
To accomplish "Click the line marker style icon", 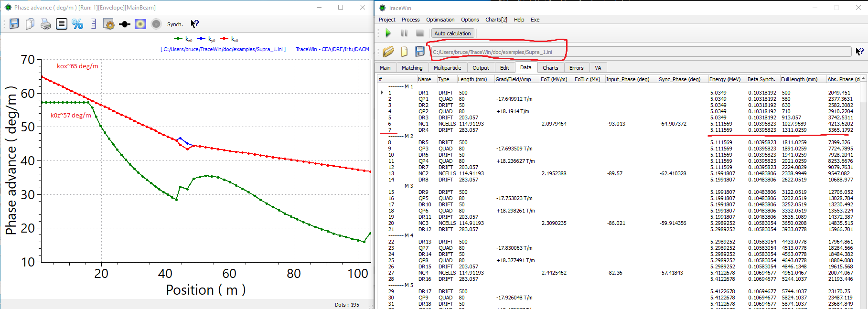I will click(125, 24).
